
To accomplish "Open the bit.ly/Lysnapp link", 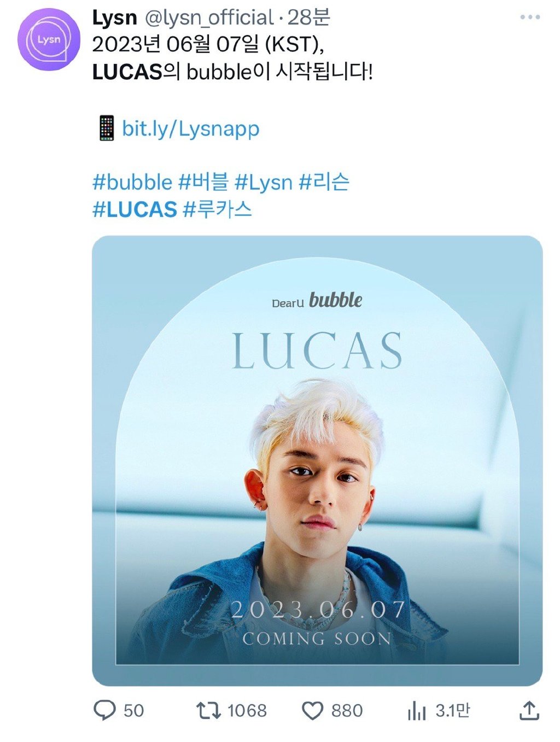I will (x=190, y=129).
